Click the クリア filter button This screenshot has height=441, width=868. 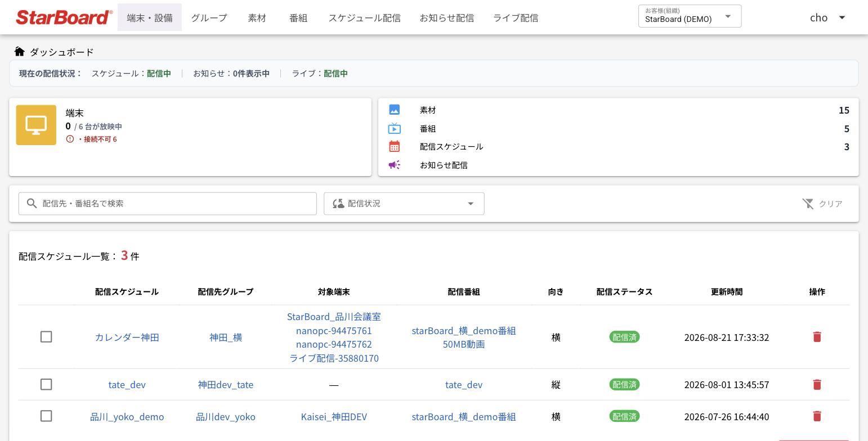pos(822,204)
